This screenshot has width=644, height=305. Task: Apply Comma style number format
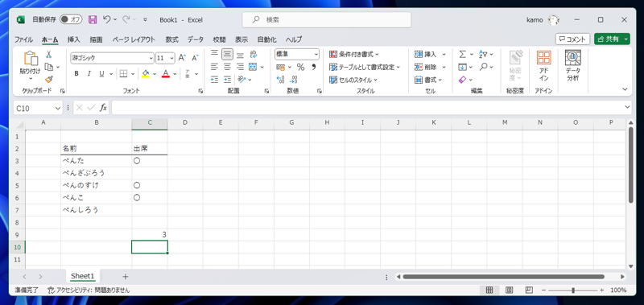point(314,67)
